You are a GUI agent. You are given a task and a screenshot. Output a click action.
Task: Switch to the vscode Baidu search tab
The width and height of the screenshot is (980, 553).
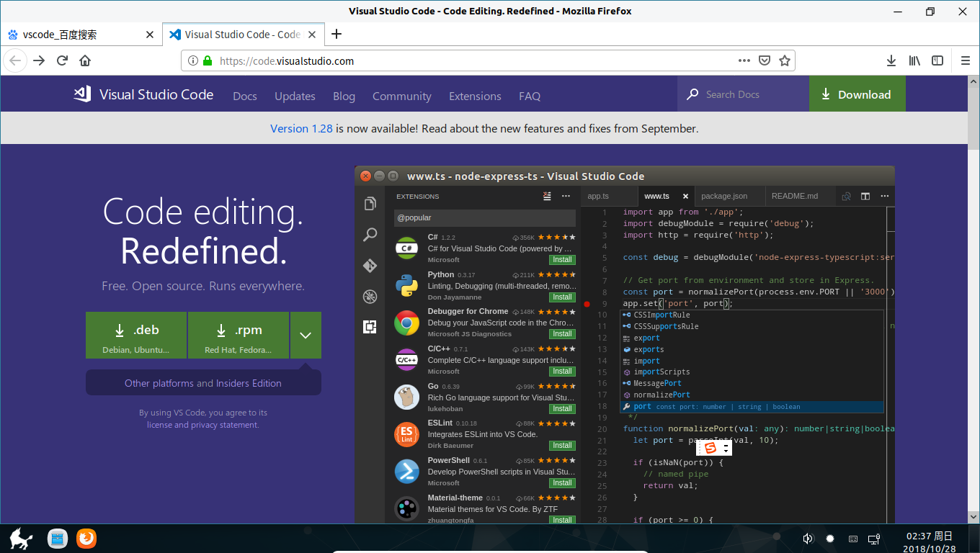tap(81, 35)
